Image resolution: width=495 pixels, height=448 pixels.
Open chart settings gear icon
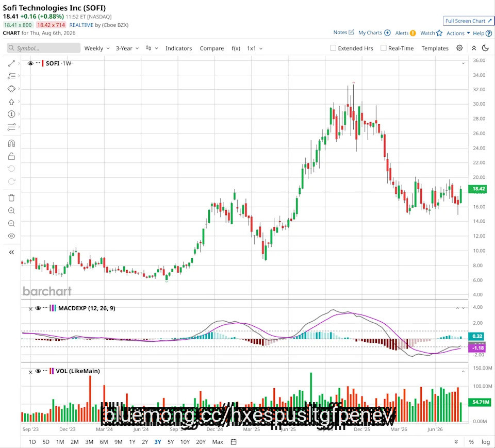[x=459, y=48]
